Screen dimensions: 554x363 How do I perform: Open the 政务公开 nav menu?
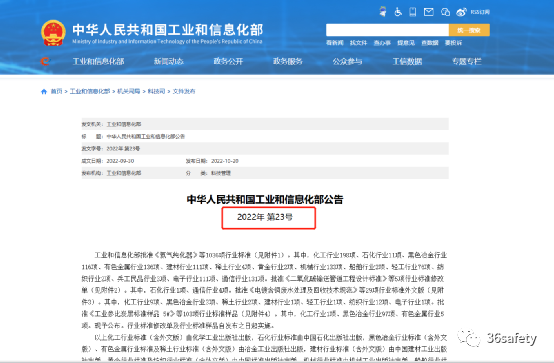tap(228, 62)
